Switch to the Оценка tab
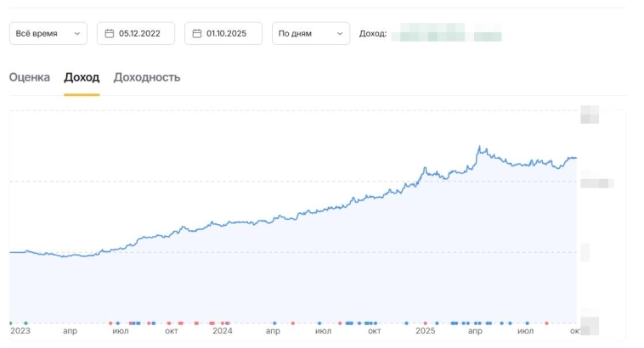 [30, 77]
